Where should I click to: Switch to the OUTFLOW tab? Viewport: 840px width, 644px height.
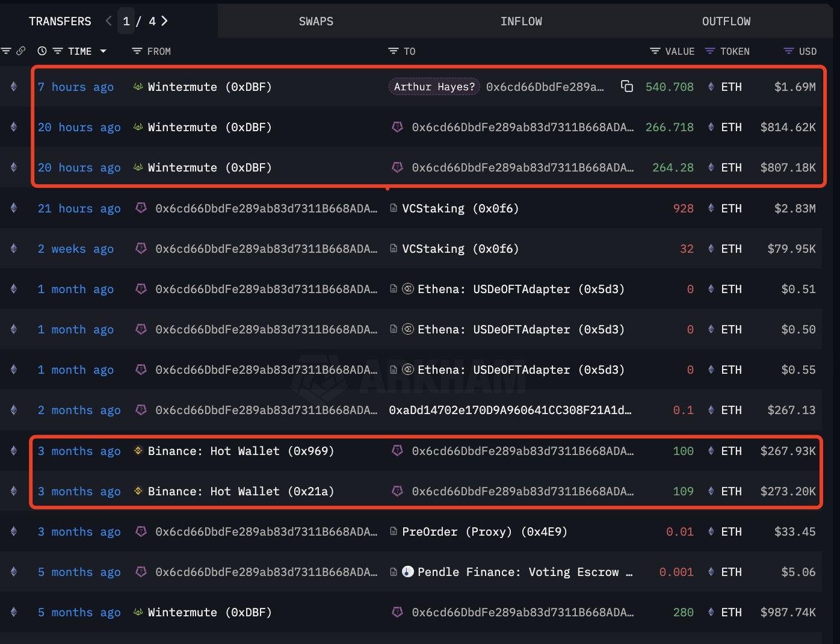click(x=726, y=21)
